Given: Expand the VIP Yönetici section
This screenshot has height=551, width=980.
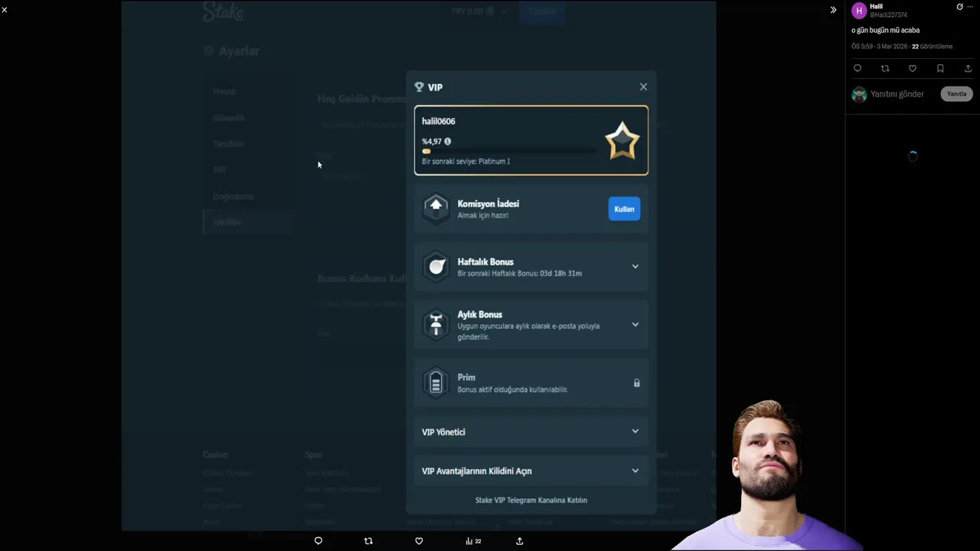Looking at the screenshot, I should (635, 432).
